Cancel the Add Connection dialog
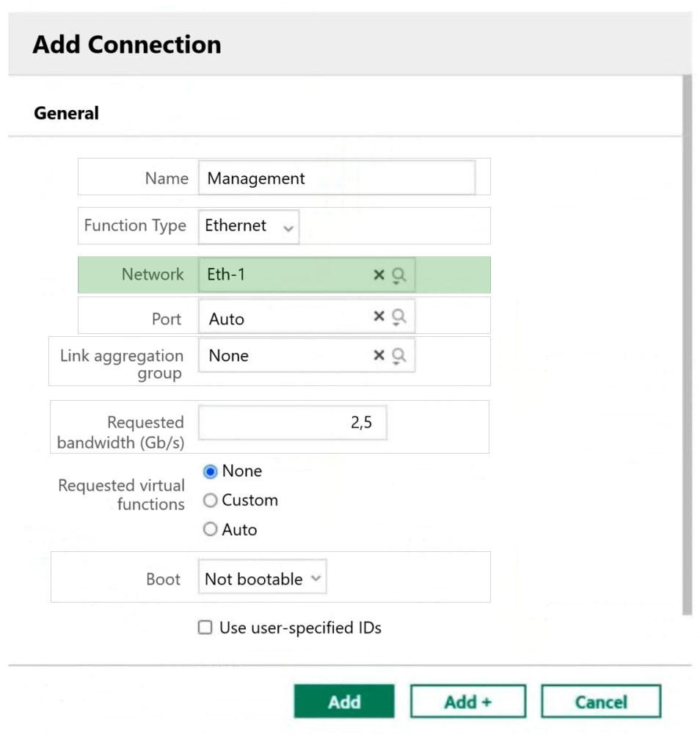700x734 pixels. [601, 701]
